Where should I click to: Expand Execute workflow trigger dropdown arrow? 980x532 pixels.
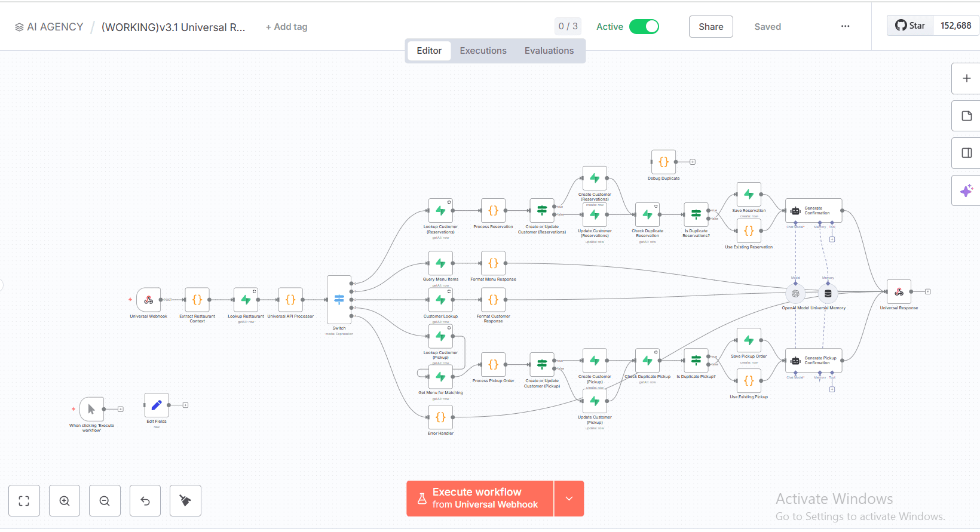pyautogui.click(x=569, y=499)
